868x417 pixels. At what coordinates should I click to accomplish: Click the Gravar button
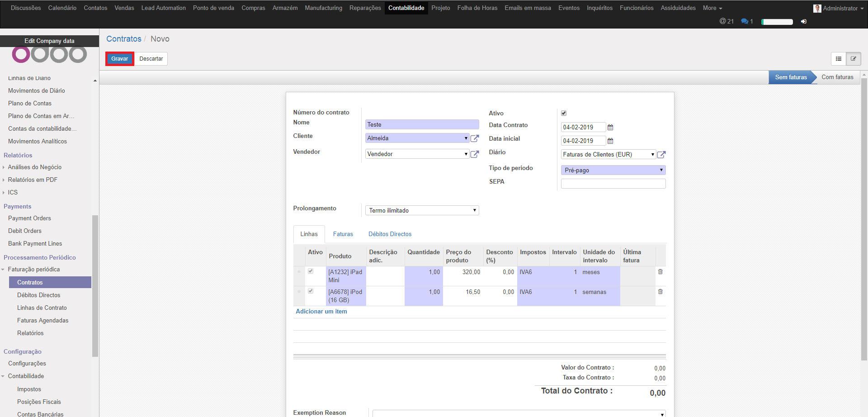[x=120, y=59]
